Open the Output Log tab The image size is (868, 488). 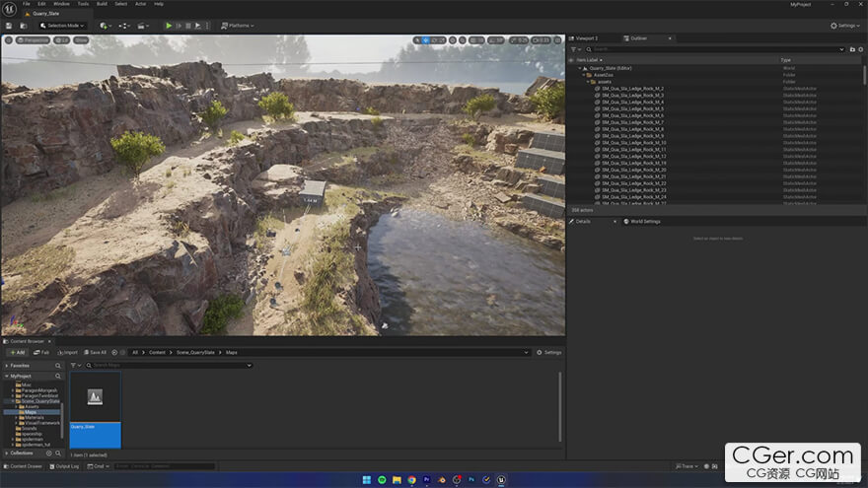tap(64, 466)
